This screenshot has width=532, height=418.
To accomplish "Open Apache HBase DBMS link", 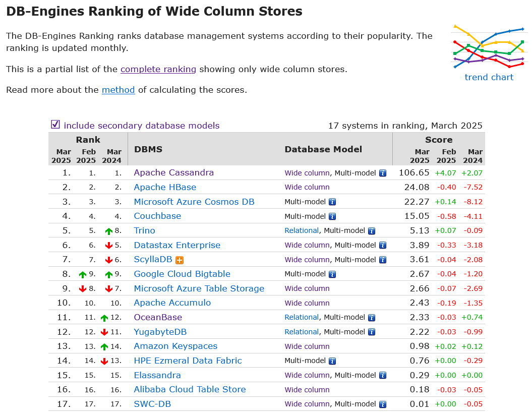I will 165,187.
